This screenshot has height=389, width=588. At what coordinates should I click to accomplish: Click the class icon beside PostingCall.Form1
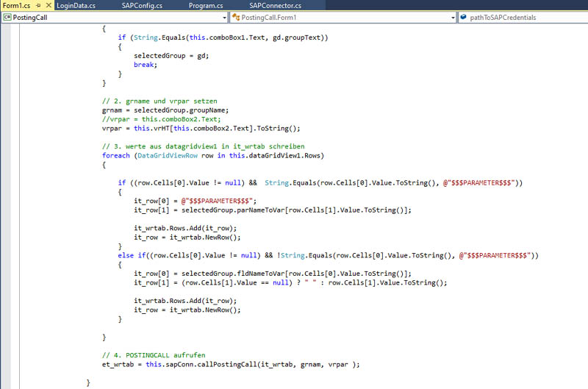[x=236, y=17]
